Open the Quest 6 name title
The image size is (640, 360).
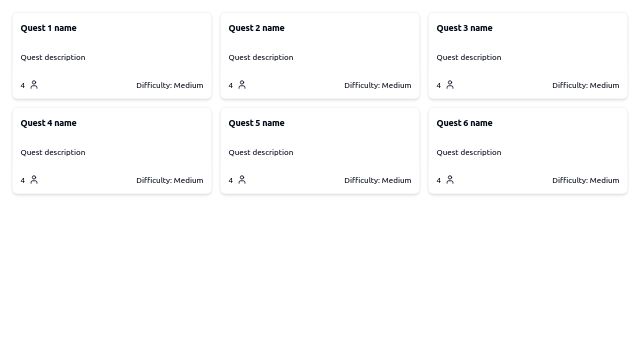(x=464, y=123)
